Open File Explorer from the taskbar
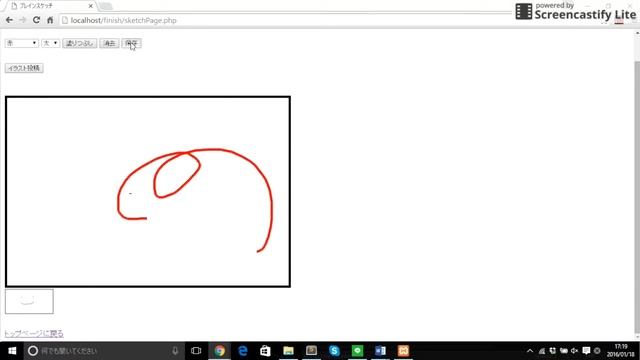Image resolution: width=640 pixels, height=360 pixels. tap(289, 351)
